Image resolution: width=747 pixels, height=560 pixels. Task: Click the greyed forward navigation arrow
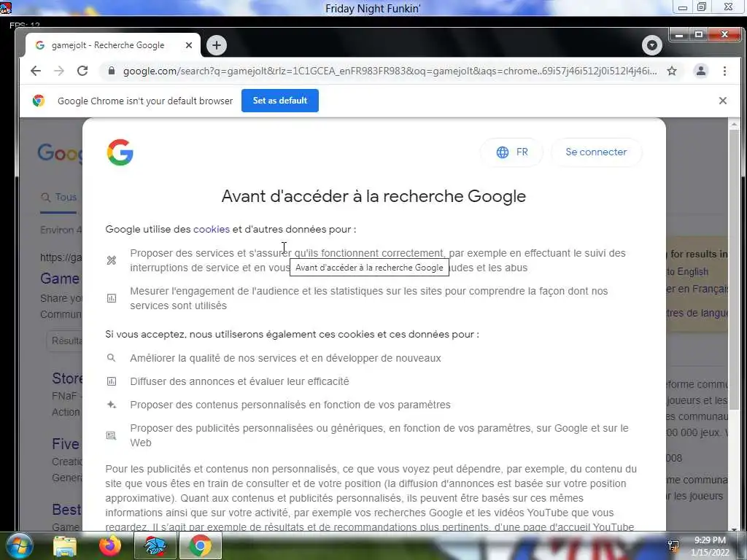click(59, 71)
